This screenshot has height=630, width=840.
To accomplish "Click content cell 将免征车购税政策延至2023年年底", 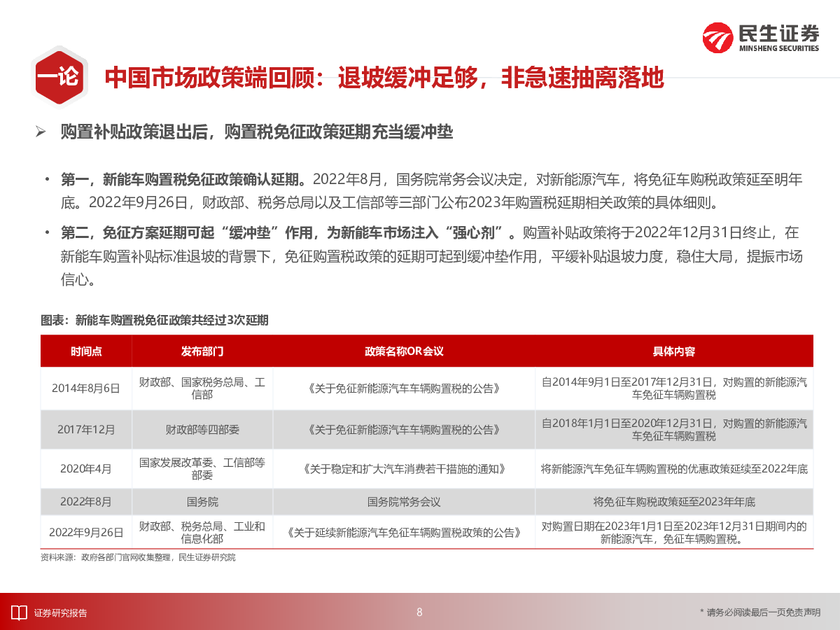I will click(674, 502).
